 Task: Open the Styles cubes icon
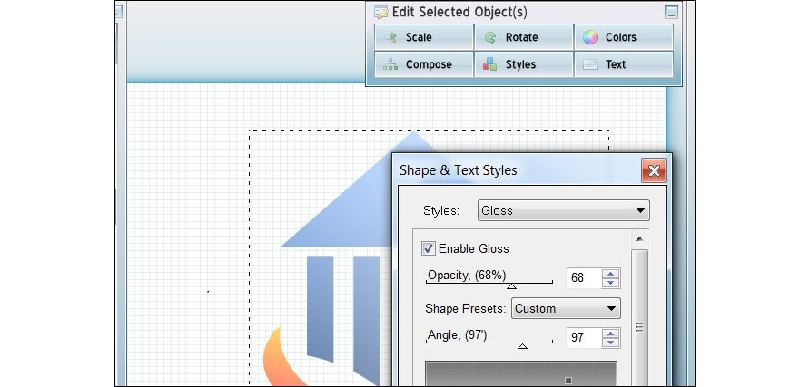pyautogui.click(x=490, y=64)
